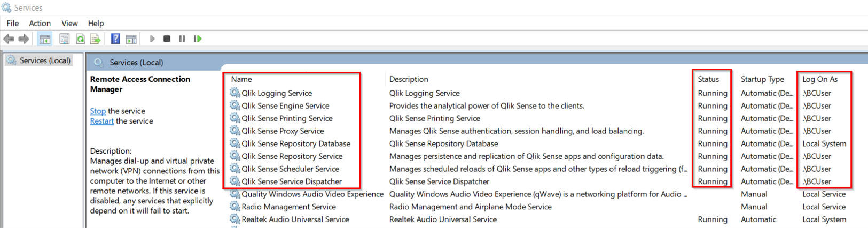Click description 'Manages Qlik Sense authentication, session handling'

coord(517,131)
